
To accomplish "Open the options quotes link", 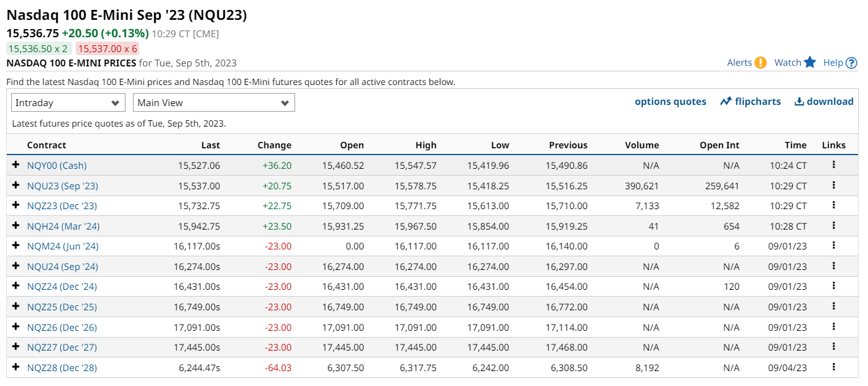I will (x=670, y=102).
